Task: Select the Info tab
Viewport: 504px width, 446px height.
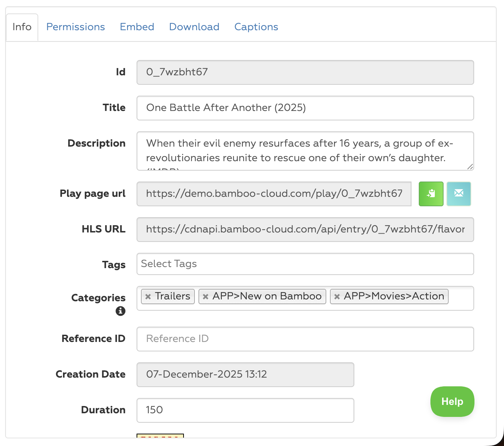Action: [x=22, y=27]
